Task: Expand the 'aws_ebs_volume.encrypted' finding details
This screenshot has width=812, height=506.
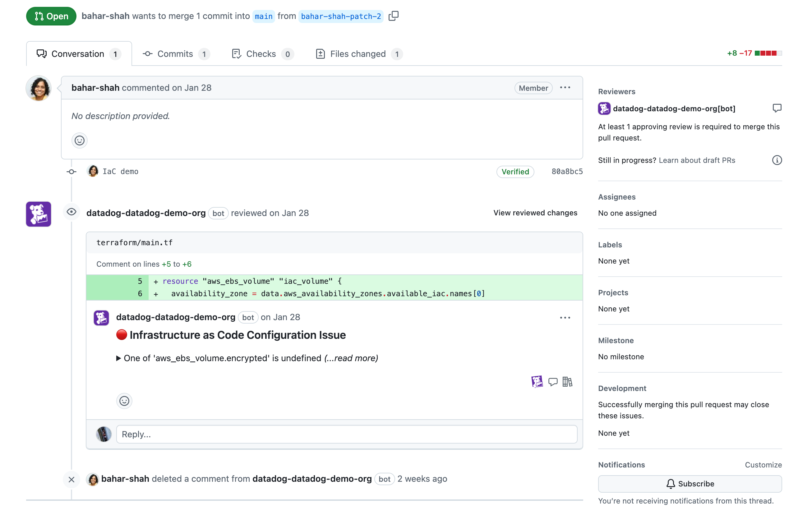Action: [119, 358]
